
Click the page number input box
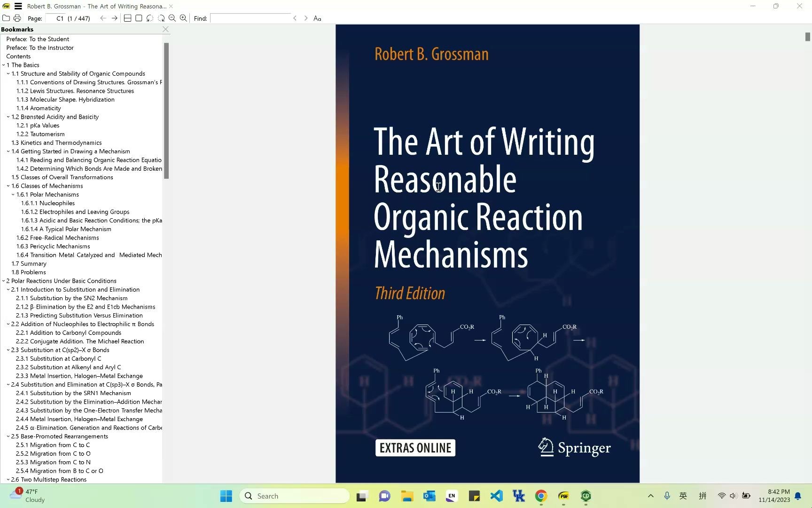click(55, 18)
